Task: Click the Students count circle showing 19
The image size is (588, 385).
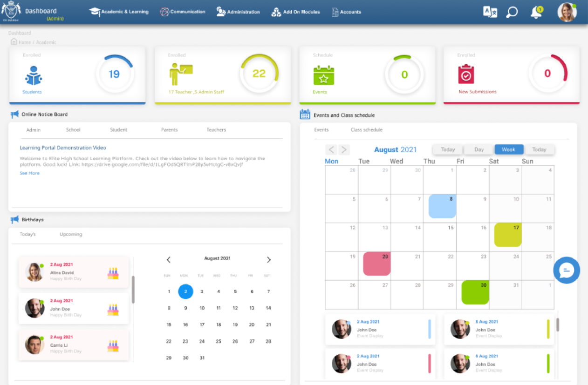Action: pyautogui.click(x=115, y=74)
